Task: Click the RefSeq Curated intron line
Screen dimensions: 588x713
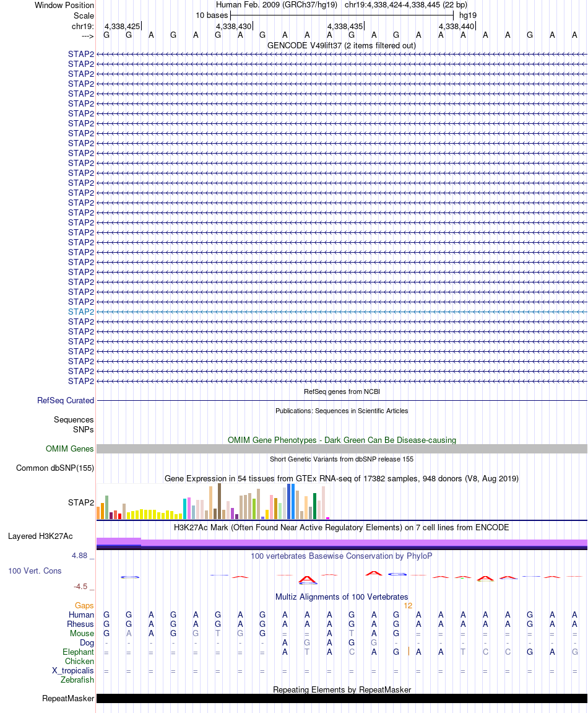Action: pos(342,401)
